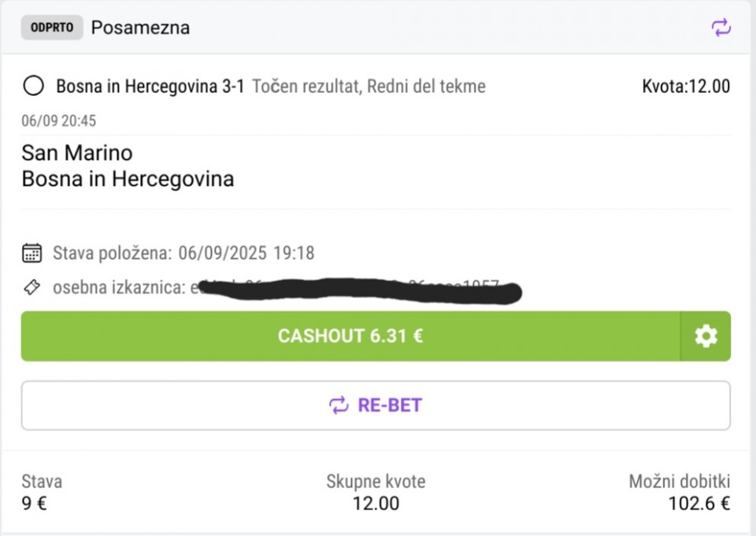Click the Stava 9 € amount
Image resolution: width=756 pixels, height=536 pixels.
coord(35,503)
